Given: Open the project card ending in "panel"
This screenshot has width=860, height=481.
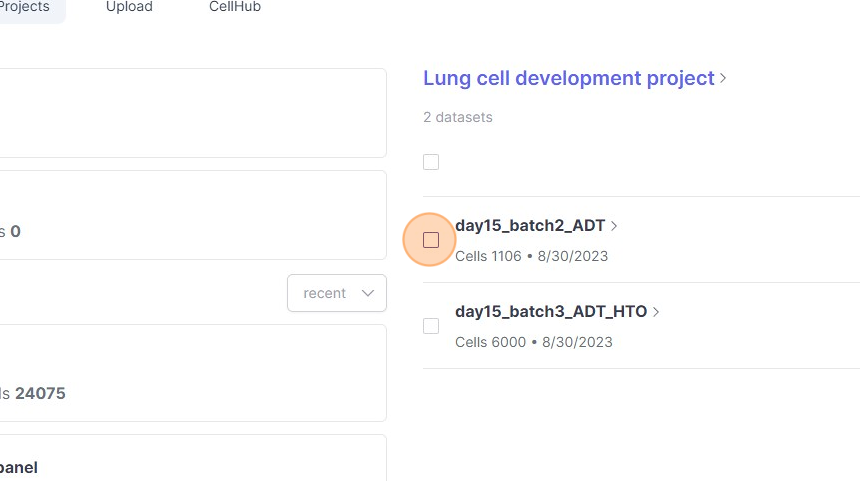Looking at the screenshot, I should coord(190,460).
